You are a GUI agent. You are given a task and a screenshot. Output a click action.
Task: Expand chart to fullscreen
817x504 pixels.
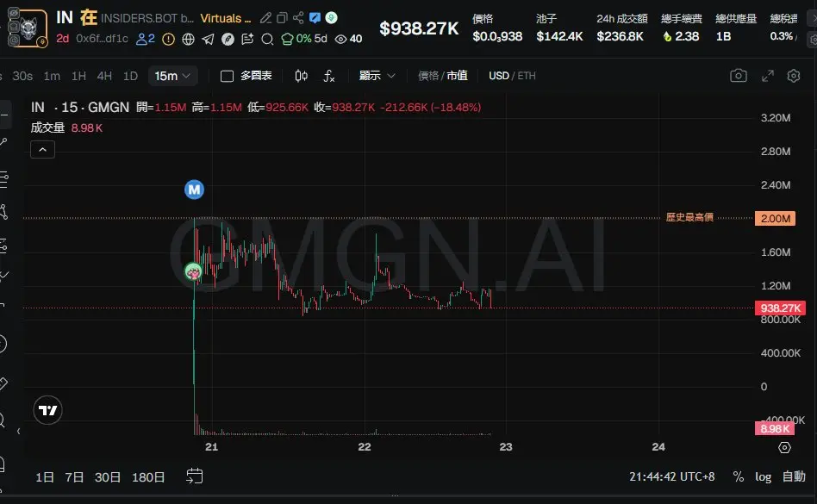(x=768, y=76)
